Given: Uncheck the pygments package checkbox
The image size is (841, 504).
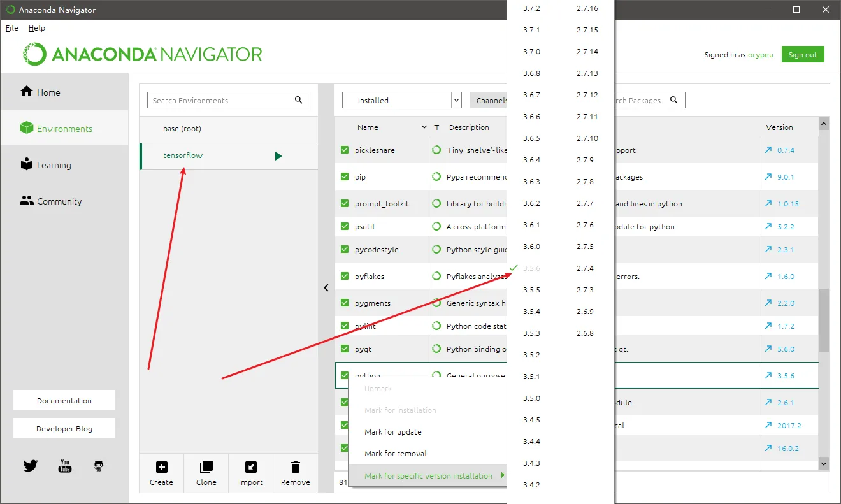Looking at the screenshot, I should pos(345,303).
